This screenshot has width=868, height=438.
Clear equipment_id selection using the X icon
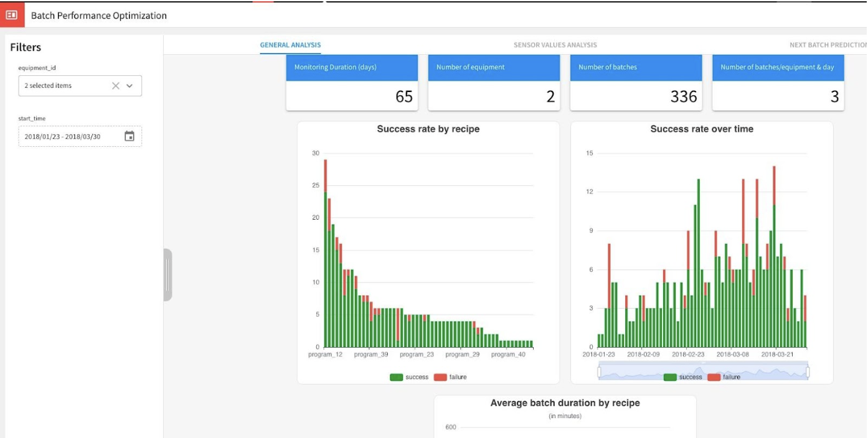pos(115,86)
